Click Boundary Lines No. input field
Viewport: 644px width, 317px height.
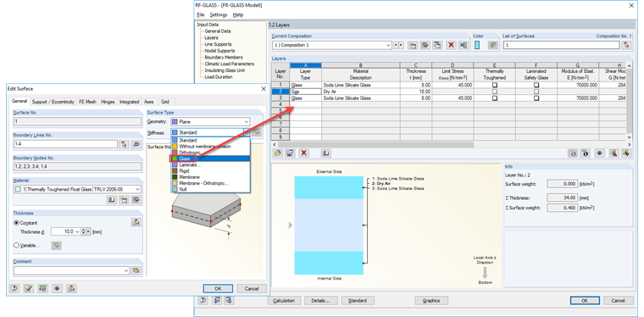[x=65, y=144]
